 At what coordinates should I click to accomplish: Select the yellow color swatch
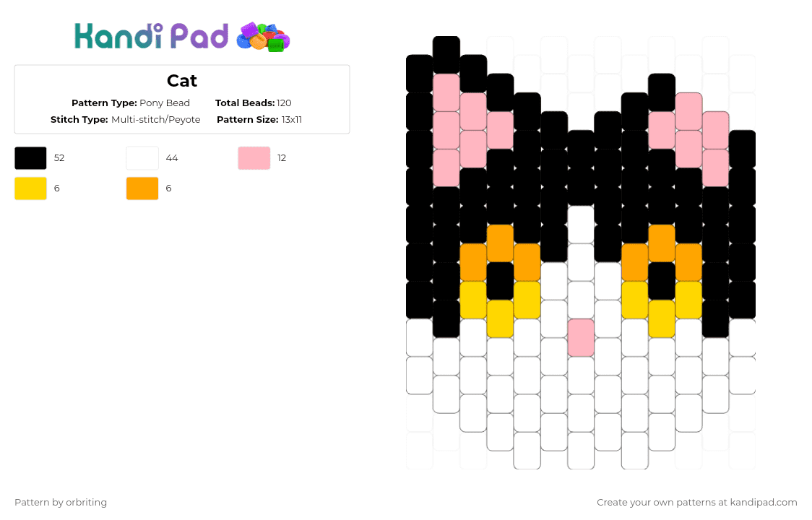click(30, 188)
